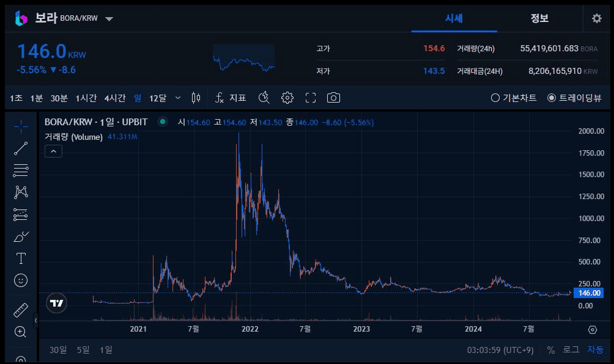Screen dimensions: 614x364
Task: Select the 1분 timeframe
Action: click(x=37, y=98)
